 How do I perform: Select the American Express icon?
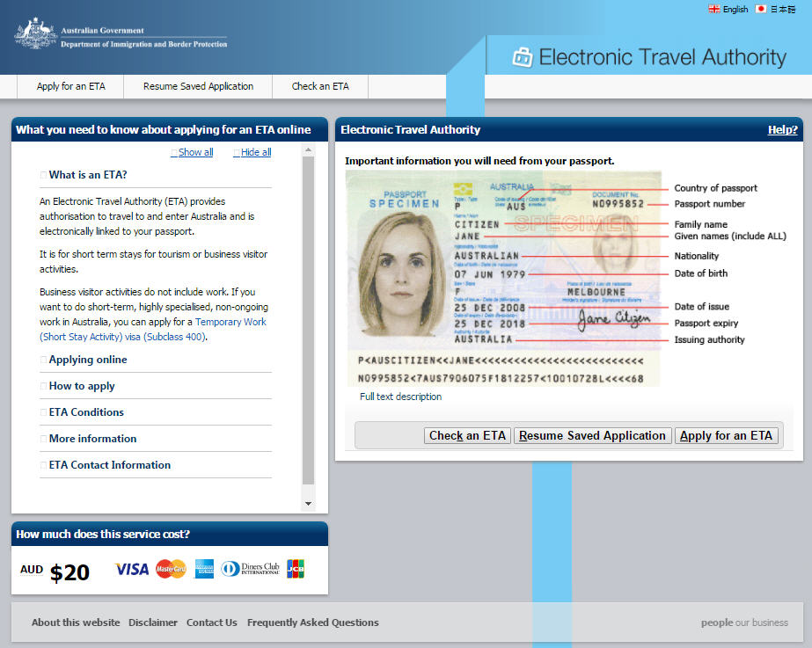(204, 569)
